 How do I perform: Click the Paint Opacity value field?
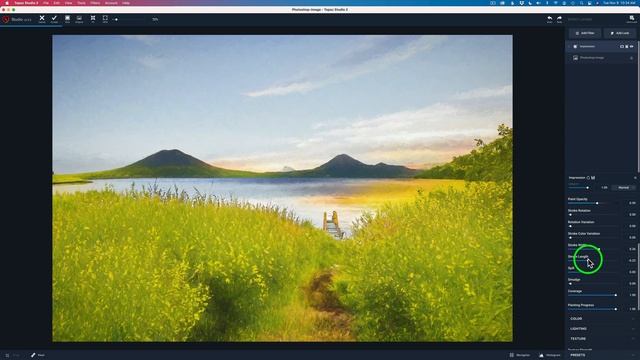631,203
